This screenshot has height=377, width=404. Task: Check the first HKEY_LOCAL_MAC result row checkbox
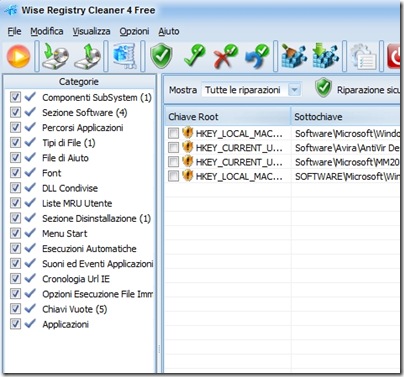[x=173, y=133]
